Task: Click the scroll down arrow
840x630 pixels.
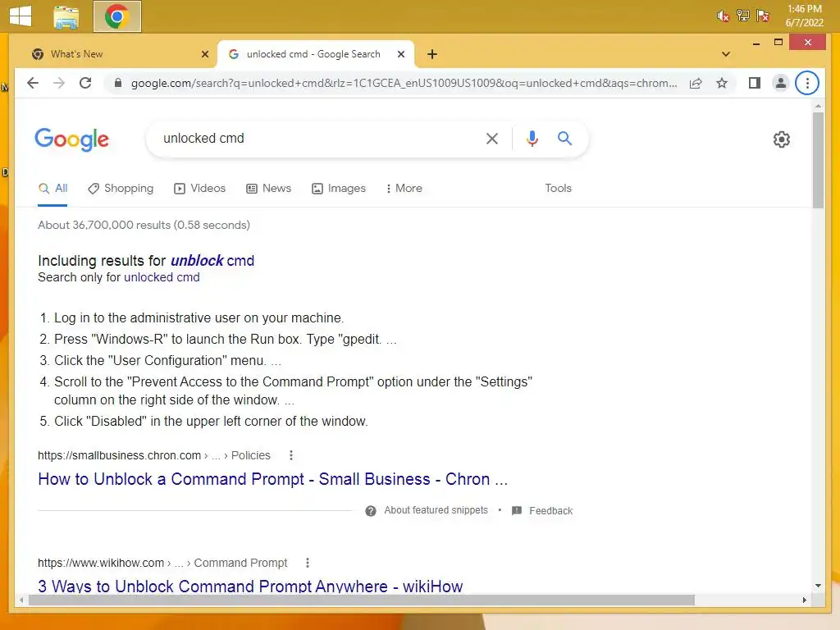Action: 818,586
